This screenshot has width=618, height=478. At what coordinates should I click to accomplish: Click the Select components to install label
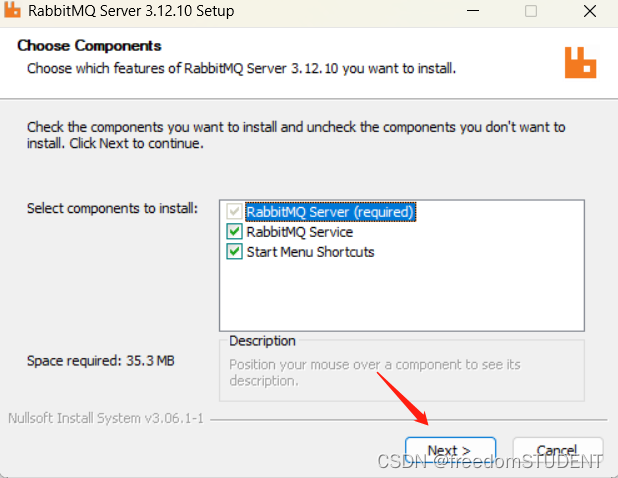(x=112, y=208)
